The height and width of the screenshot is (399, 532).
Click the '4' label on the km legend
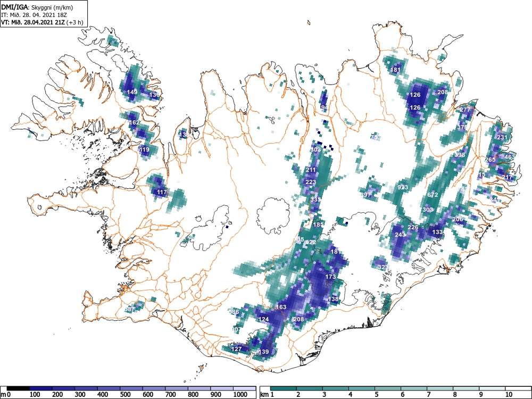tap(351, 395)
